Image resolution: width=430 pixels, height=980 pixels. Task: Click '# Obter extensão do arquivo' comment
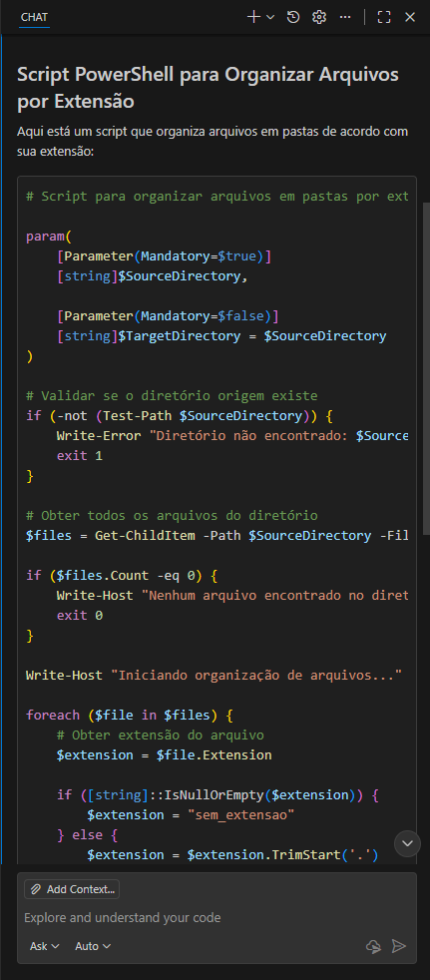click(x=160, y=735)
